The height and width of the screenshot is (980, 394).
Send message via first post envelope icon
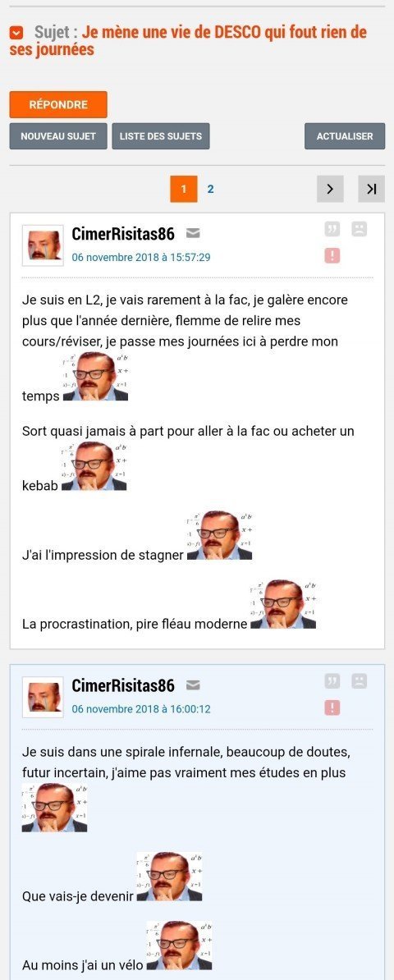(x=193, y=234)
